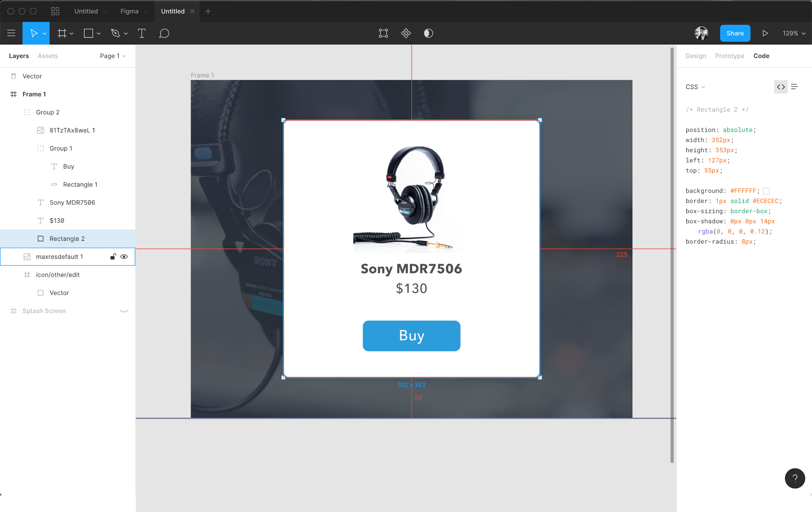Switch to the Layers tab
This screenshot has width=812, height=512.
[x=19, y=56]
